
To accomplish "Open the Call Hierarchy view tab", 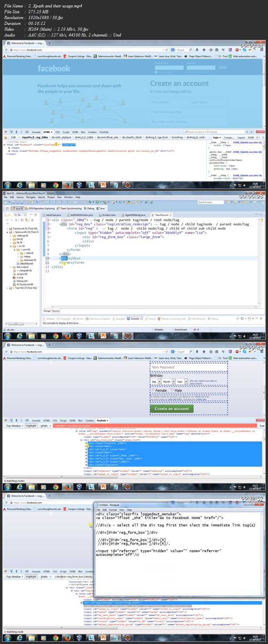I will [197, 319].
